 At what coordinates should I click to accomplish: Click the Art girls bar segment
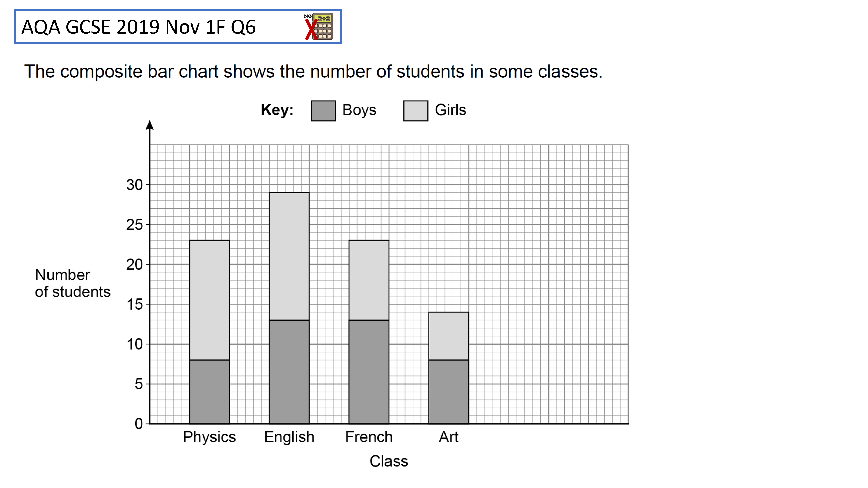(x=448, y=336)
